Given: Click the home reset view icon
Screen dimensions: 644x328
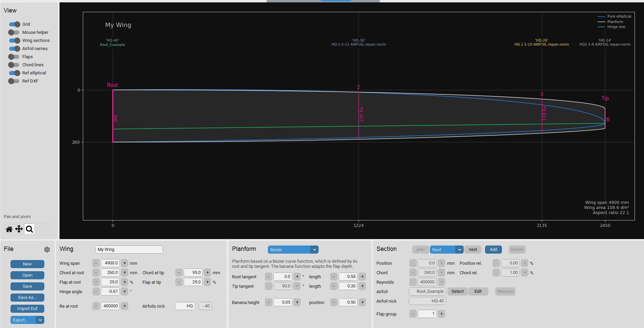Looking at the screenshot, I should coord(9,229).
